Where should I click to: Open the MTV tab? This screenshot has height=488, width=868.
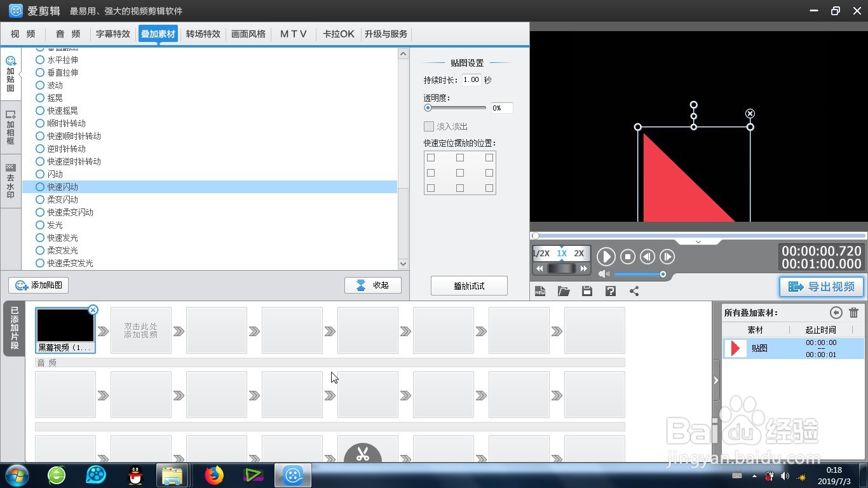click(x=293, y=34)
